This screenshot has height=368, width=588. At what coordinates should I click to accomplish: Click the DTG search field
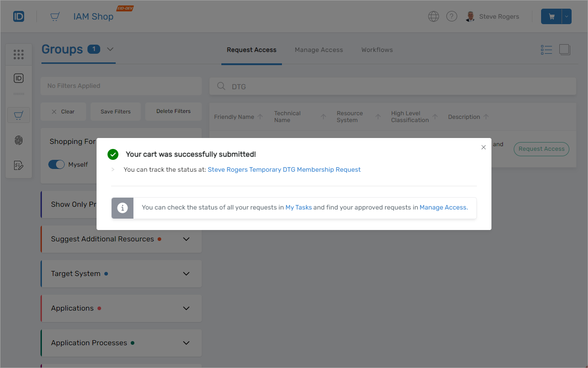point(392,87)
